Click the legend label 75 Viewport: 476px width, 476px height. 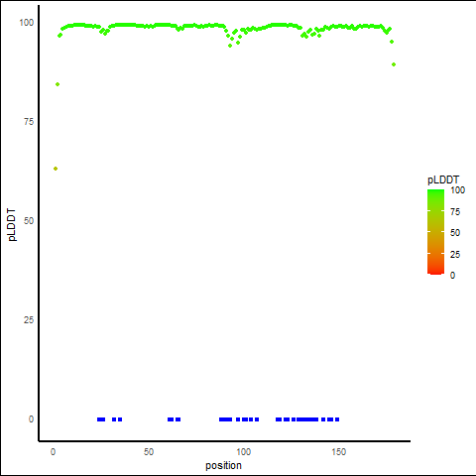(455, 212)
